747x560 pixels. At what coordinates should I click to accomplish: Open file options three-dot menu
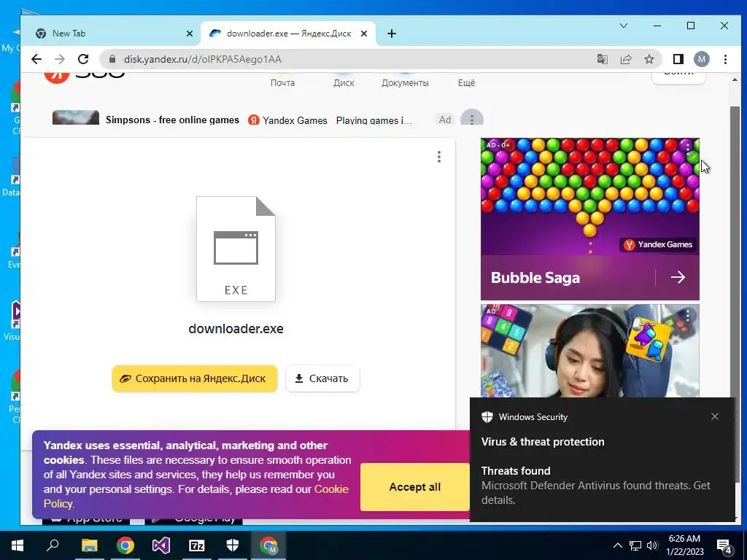438,157
